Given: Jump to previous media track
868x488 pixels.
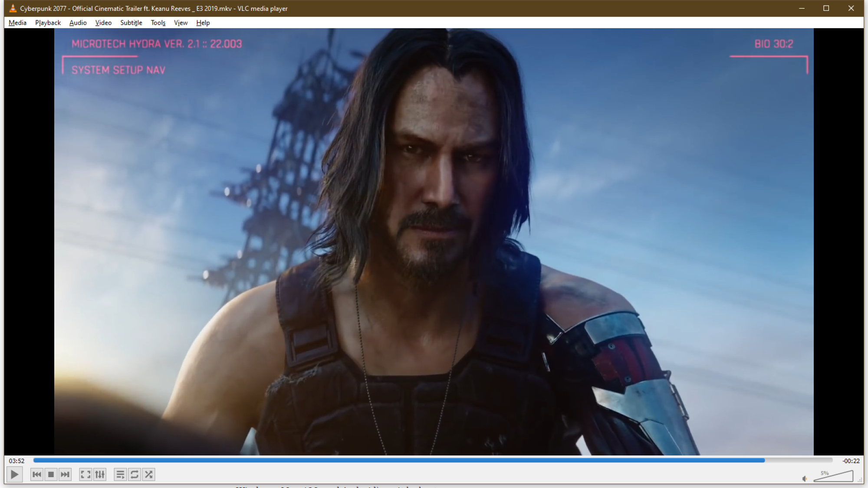Looking at the screenshot, I should click(x=37, y=475).
